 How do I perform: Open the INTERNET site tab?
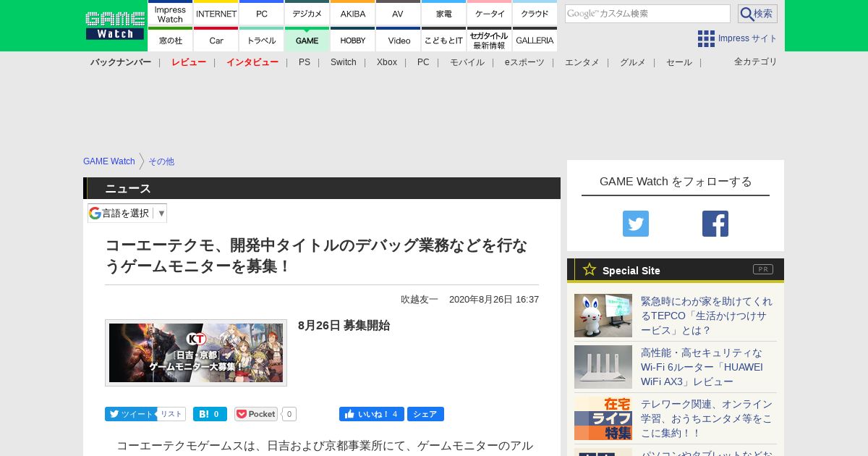216,13
